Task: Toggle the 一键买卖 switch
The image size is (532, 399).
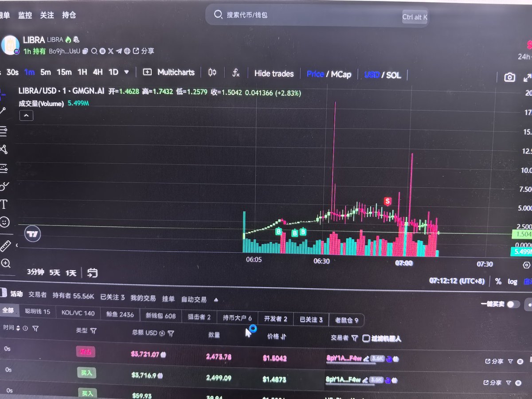Action: click(513, 304)
